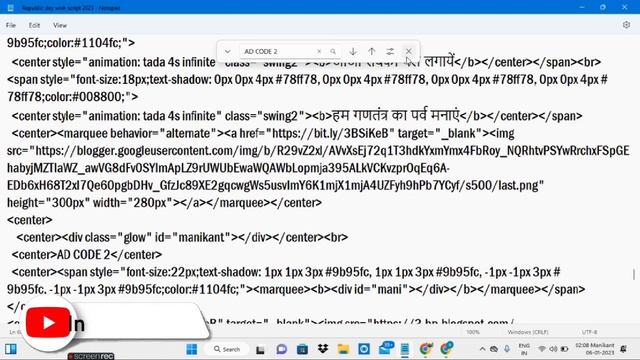Clear the text in the find box

coord(319,51)
